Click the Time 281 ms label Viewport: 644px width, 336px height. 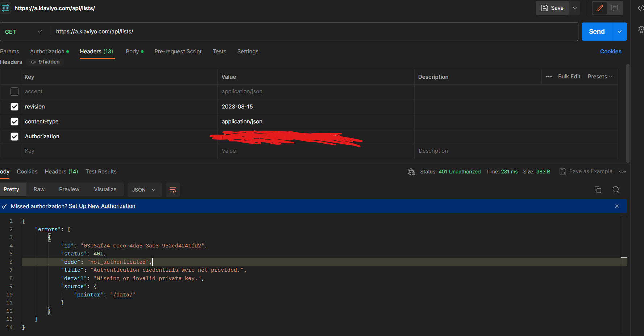click(502, 172)
